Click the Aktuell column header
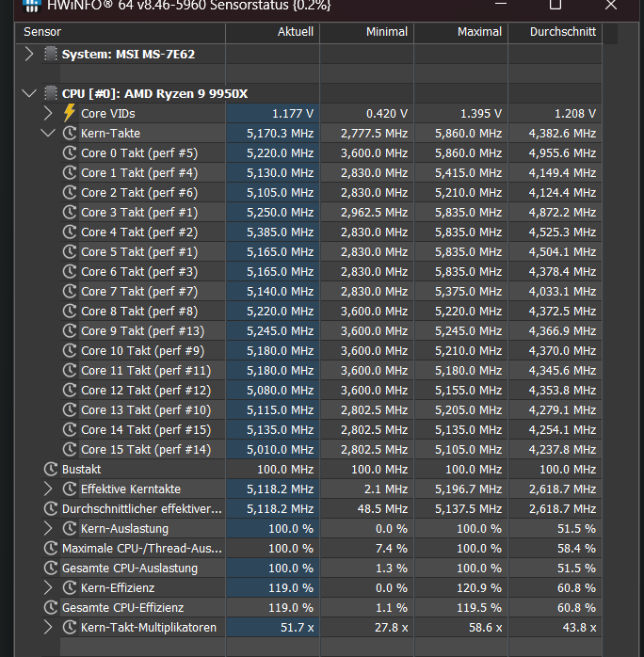The height and width of the screenshot is (657, 644). coord(273,32)
